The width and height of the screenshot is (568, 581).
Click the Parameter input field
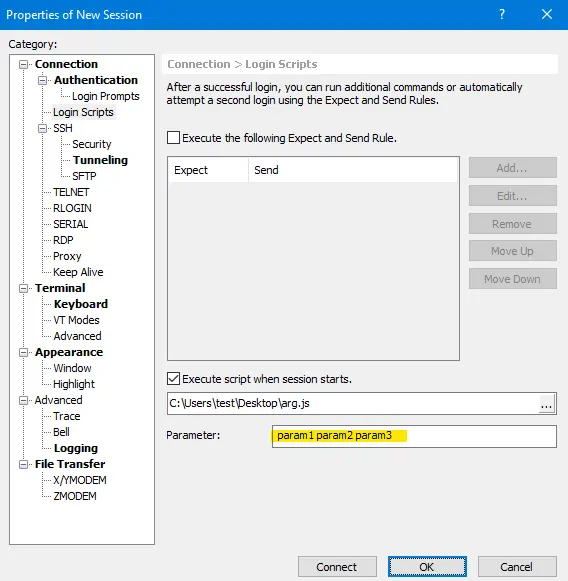click(414, 436)
